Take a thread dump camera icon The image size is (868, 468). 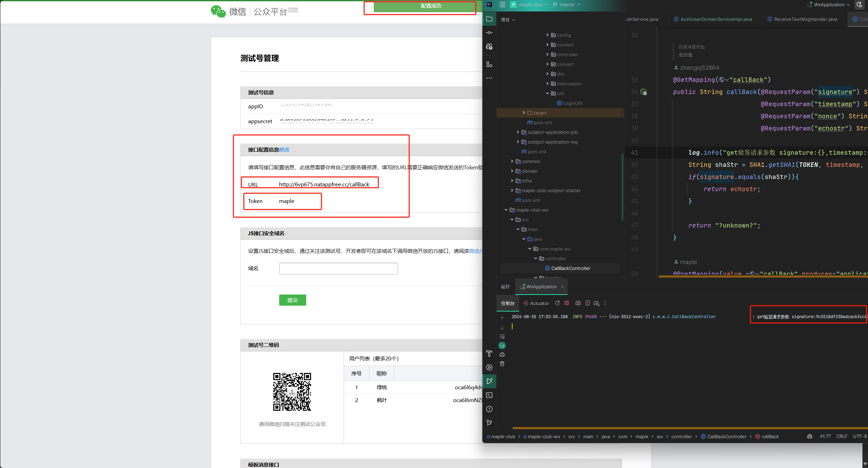pos(578,303)
